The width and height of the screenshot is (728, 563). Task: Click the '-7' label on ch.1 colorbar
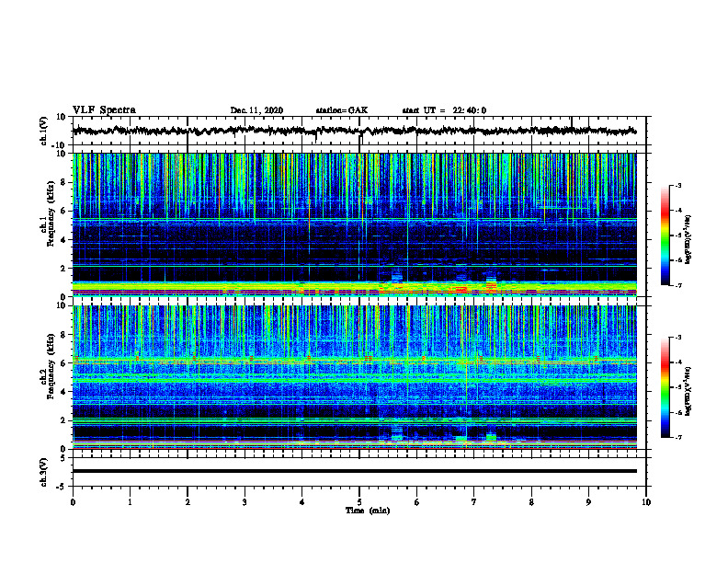(677, 285)
